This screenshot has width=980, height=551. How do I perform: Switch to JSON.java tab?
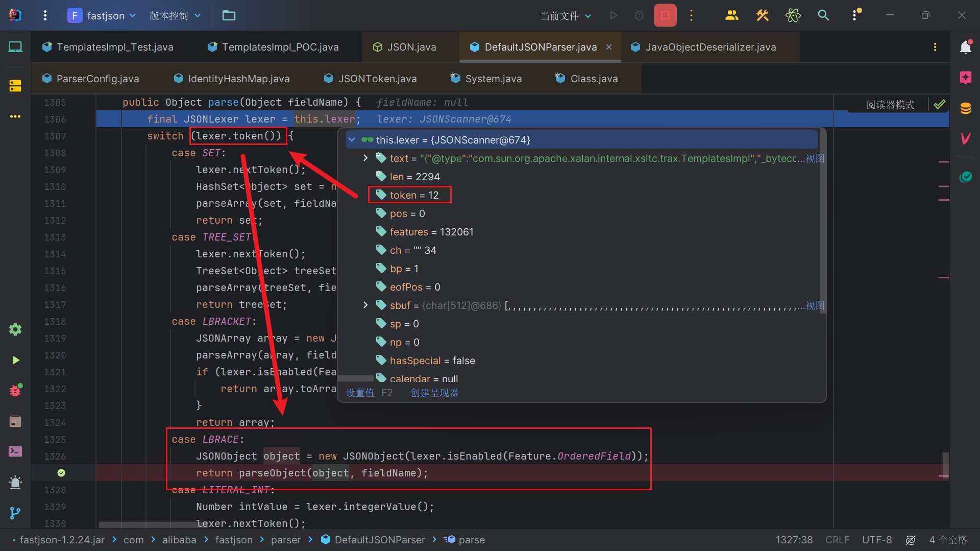(405, 47)
